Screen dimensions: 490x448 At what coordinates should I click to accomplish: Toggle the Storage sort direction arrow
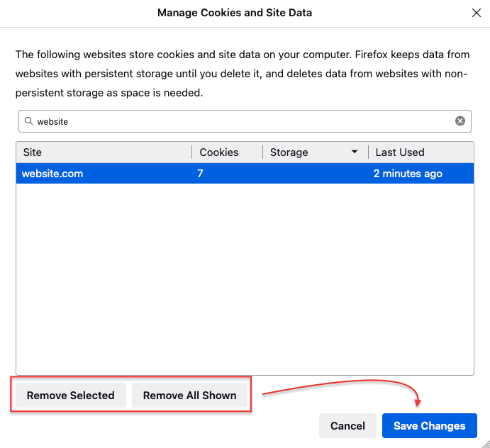(x=355, y=152)
